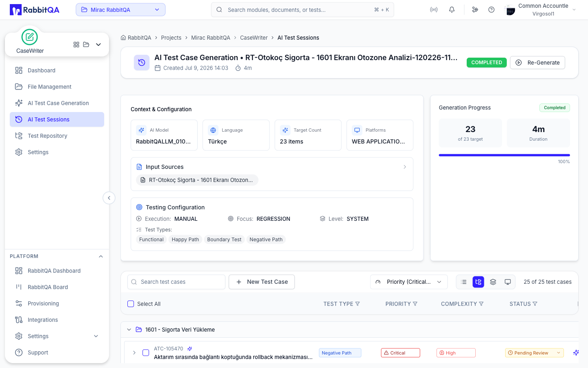Open the RT-Otokoç Sigorta input source file

click(x=197, y=180)
